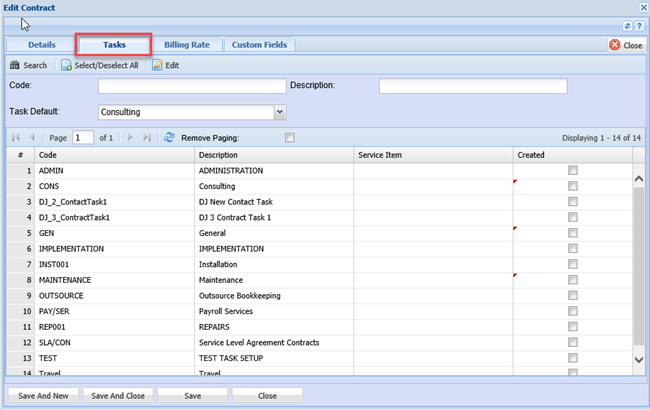Image resolution: width=650 pixels, height=410 pixels.
Task: Click the Save And New button
Action: point(42,395)
